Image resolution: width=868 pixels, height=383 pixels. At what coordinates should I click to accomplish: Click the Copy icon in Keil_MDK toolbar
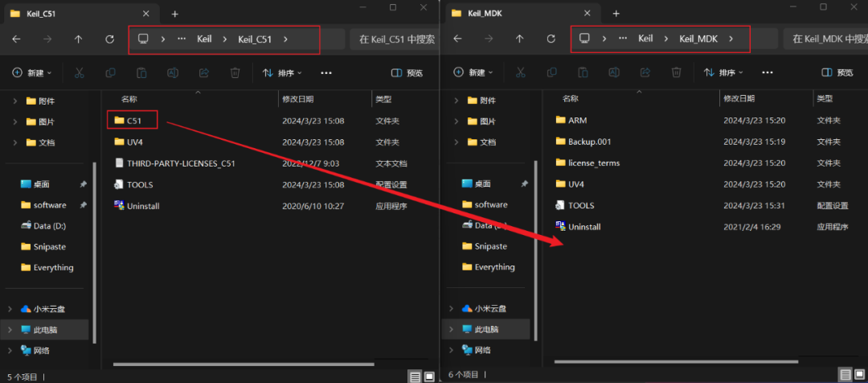tap(551, 72)
